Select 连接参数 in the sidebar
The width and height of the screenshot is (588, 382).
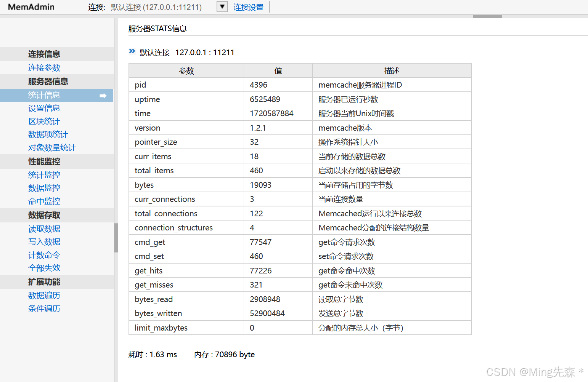(x=44, y=67)
